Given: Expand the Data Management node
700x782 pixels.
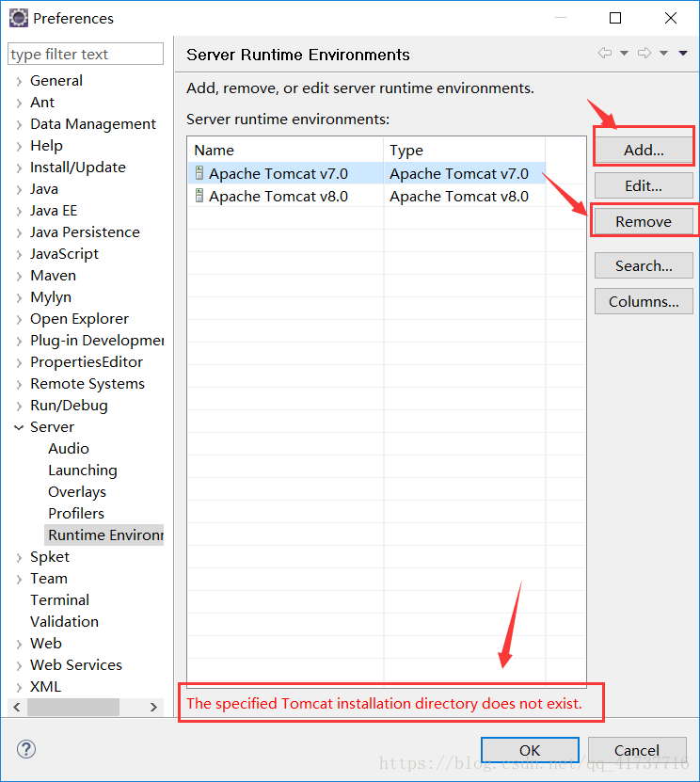Looking at the screenshot, I should coord(19,124).
